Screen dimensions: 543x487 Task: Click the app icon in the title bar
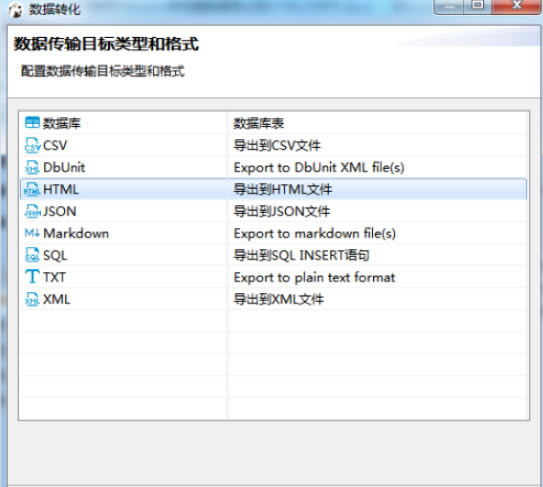pyautogui.click(x=15, y=9)
